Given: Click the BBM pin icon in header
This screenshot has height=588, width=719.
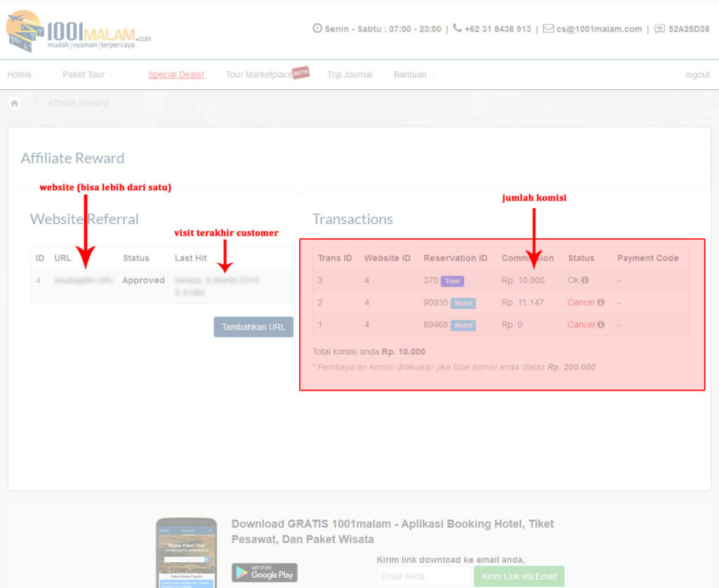Looking at the screenshot, I should (x=659, y=29).
